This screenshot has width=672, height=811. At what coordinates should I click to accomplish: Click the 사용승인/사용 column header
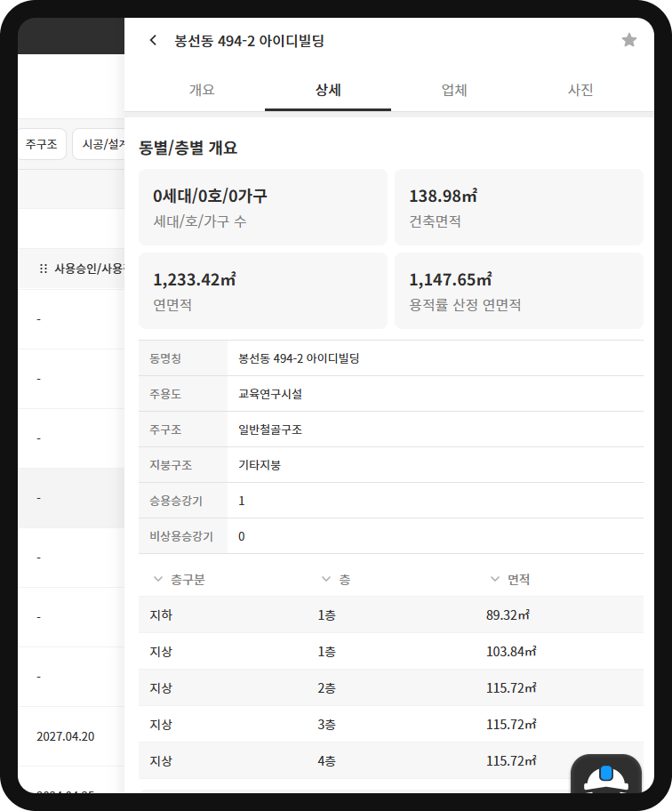(89, 269)
